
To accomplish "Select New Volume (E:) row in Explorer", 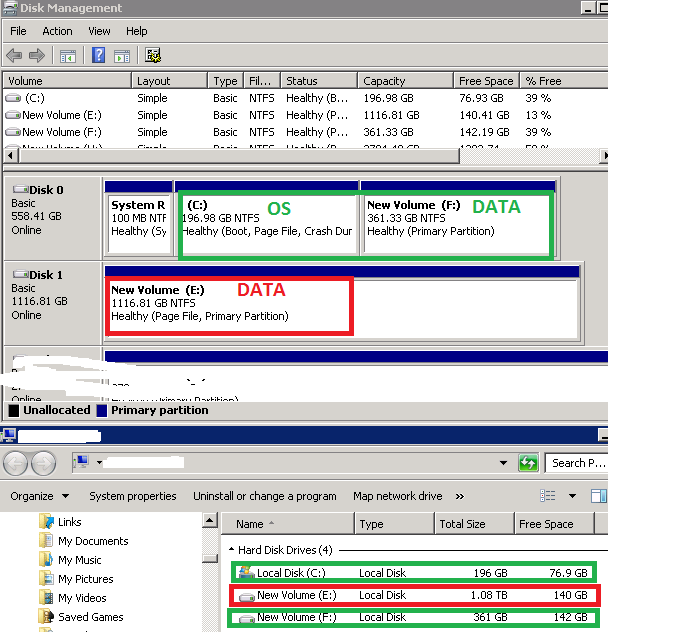I will pos(414,595).
